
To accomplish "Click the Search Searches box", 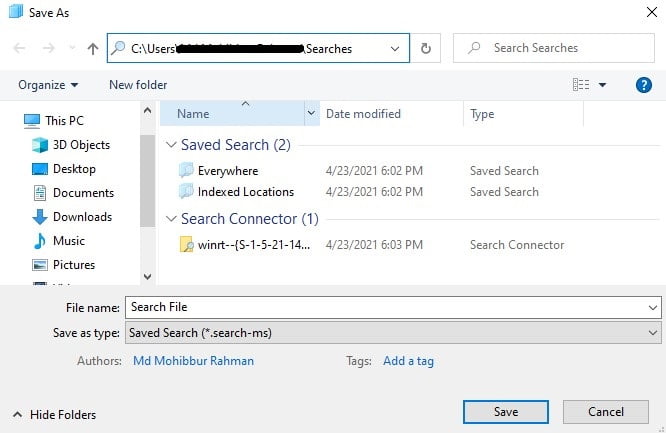I will tap(553, 48).
